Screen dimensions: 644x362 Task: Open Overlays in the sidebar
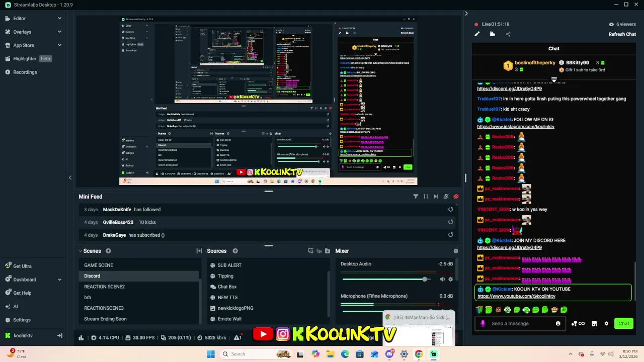point(22,32)
